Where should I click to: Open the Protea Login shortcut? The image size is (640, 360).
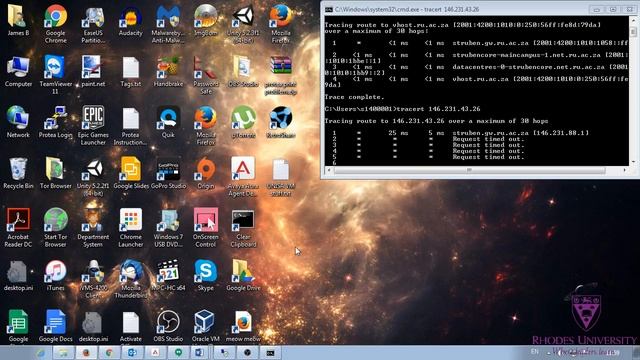tap(56, 122)
